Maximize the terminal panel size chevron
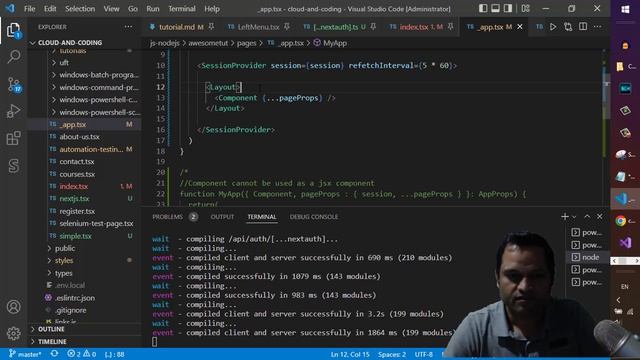 pos(587,216)
